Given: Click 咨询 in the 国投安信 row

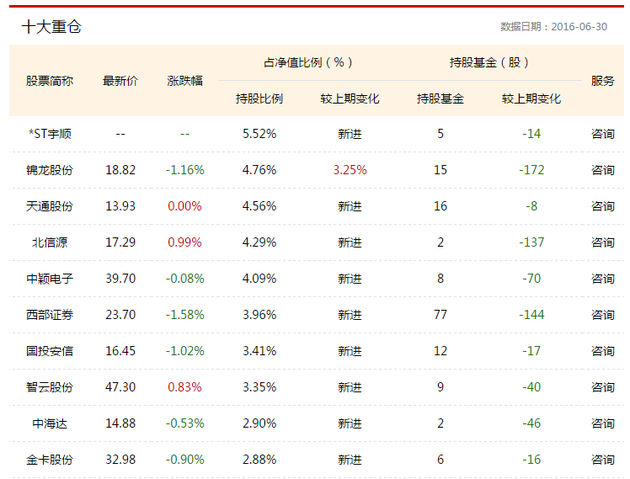Looking at the screenshot, I should pos(603,351).
